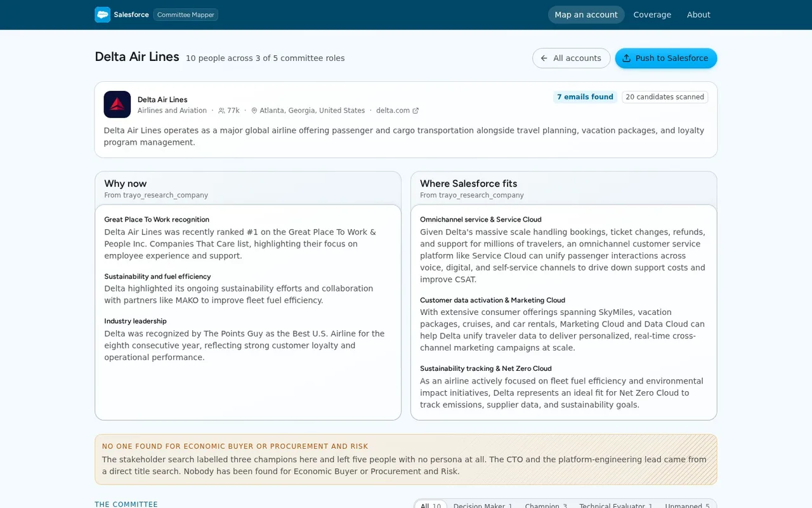This screenshot has width=812, height=508.
Task: Click the Why now heading
Action: [x=126, y=184]
